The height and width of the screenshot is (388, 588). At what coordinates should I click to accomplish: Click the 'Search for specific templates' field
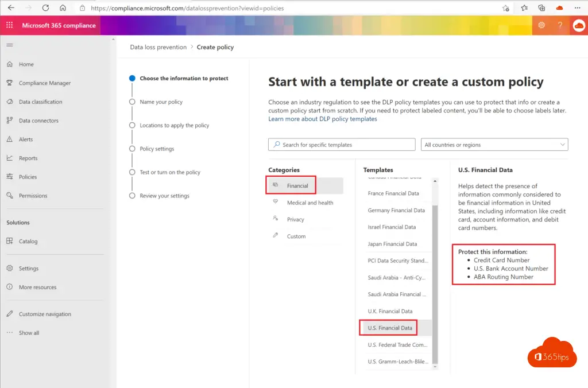click(342, 145)
